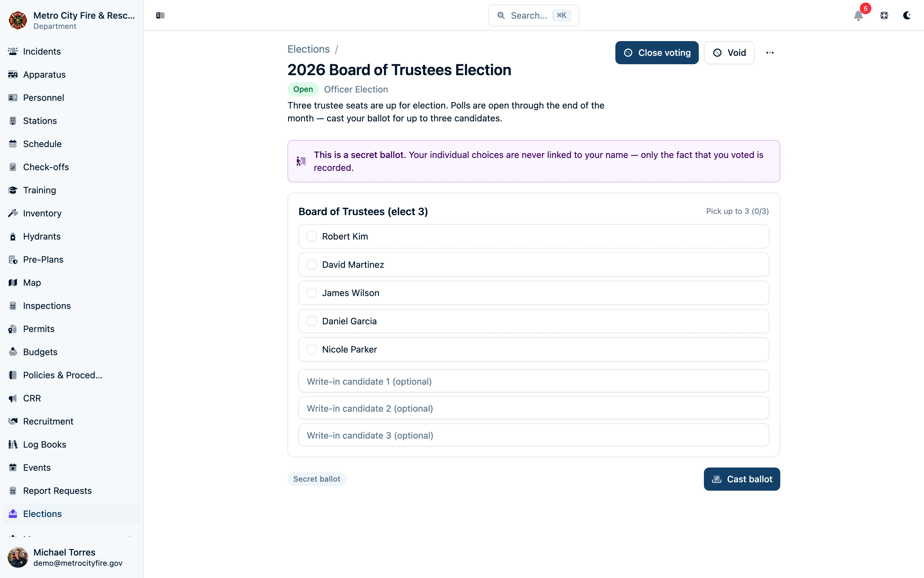The width and height of the screenshot is (924, 578).
Task: Click the Hydrants icon in sidebar
Action: [13, 236]
